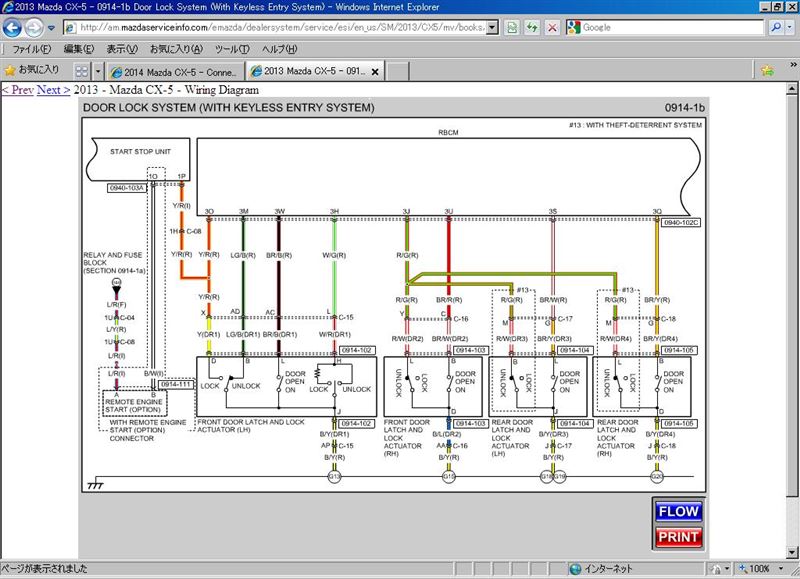Click the compatibility view page icon

(512, 28)
